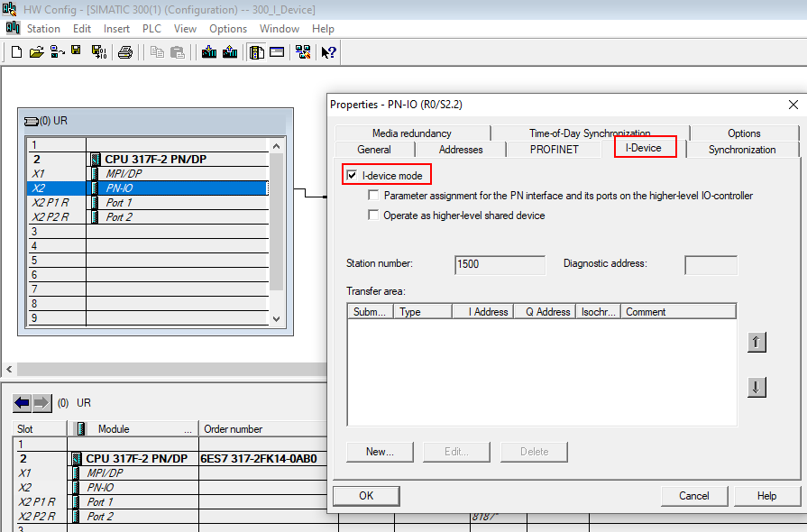Click the Copy toolbar icon
Image resolution: width=807 pixels, height=532 pixels.
(157, 52)
